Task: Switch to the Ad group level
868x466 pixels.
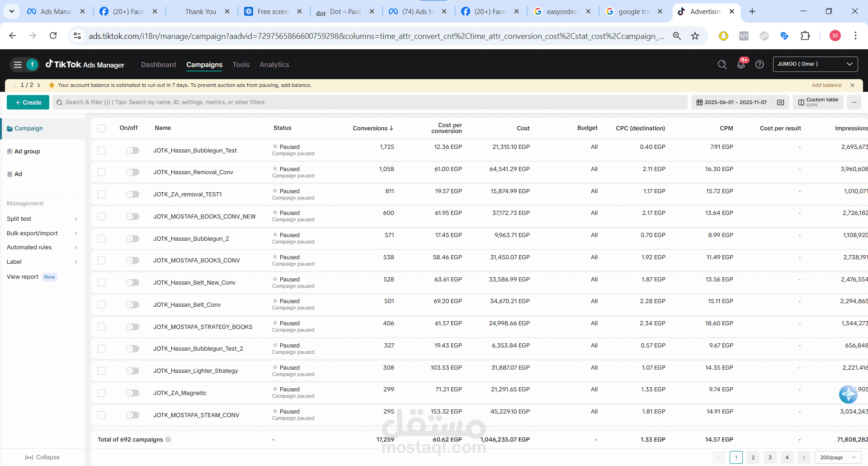Action: tap(27, 152)
